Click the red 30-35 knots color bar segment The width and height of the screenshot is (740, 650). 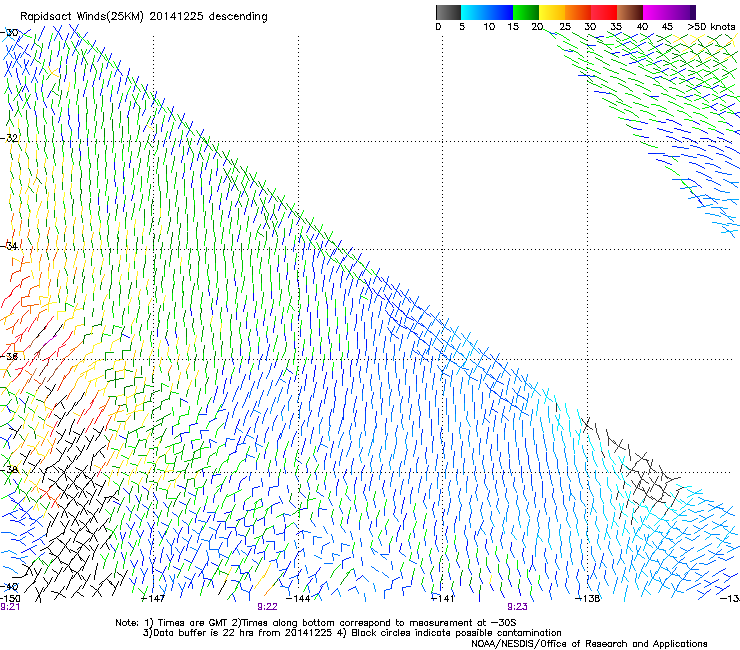[604, 12]
